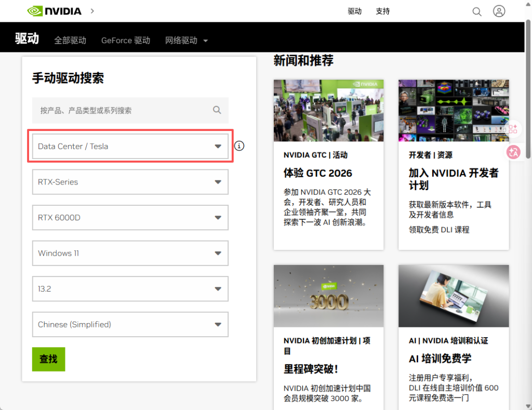Click info icon beside product category

pos(239,146)
